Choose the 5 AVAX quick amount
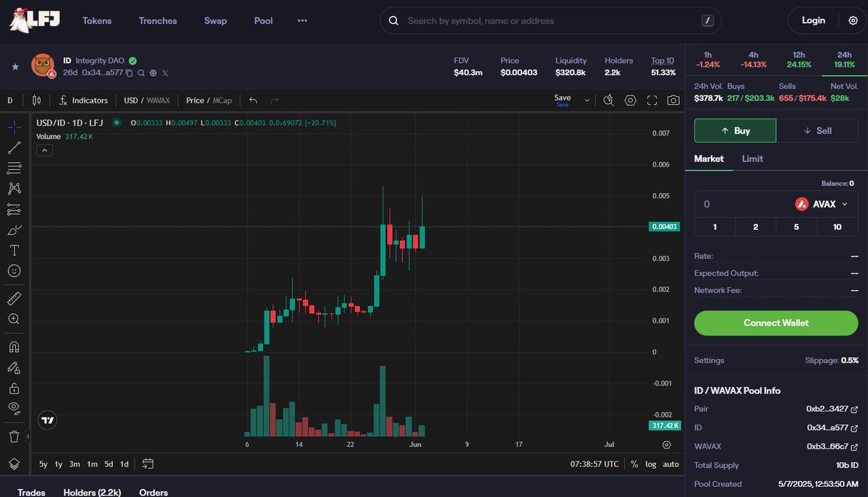Image resolution: width=868 pixels, height=497 pixels. pos(796,226)
